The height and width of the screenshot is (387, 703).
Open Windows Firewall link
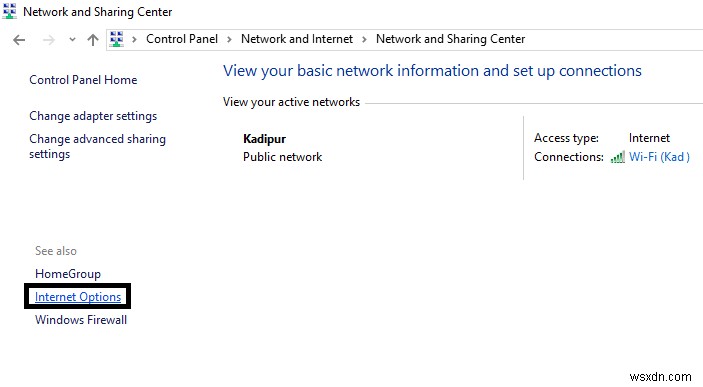pyautogui.click(x=81, y=320)
